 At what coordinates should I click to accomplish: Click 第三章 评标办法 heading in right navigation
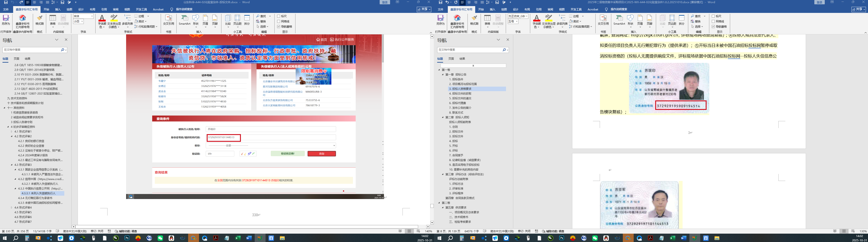pyautogui.click(x=465, y=174)
